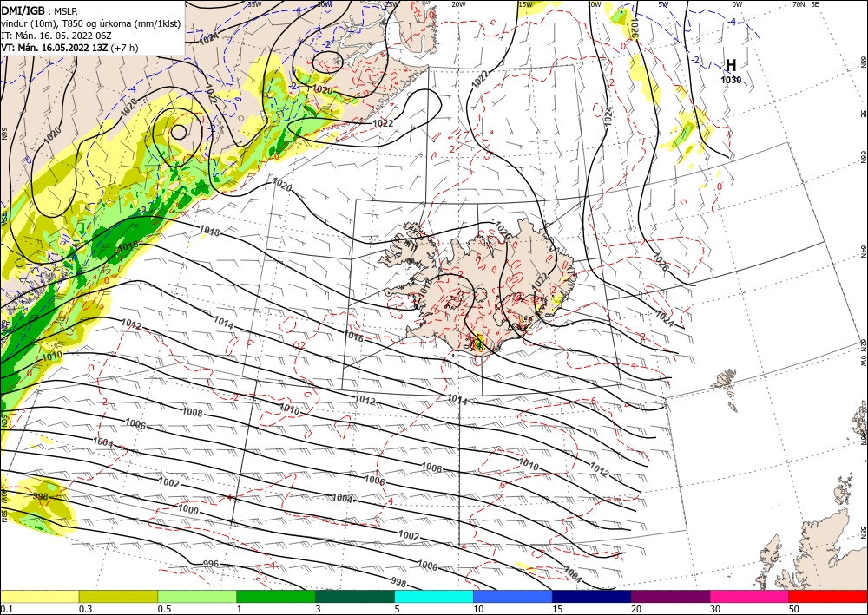Click the 10W longitude label
This screenshot has height=615, width=868.
pos(594,4)
